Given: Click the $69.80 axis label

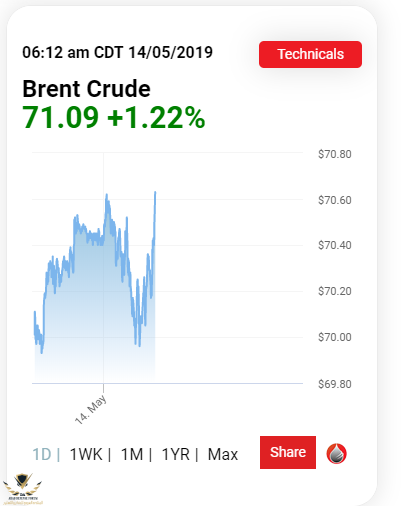Looking at the screenshot, I should click(335, 384).
